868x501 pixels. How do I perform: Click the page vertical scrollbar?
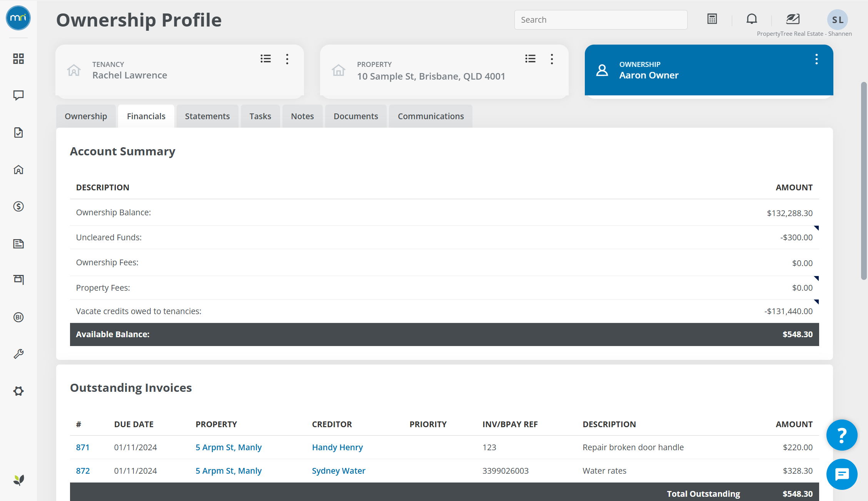coord(864,181)
